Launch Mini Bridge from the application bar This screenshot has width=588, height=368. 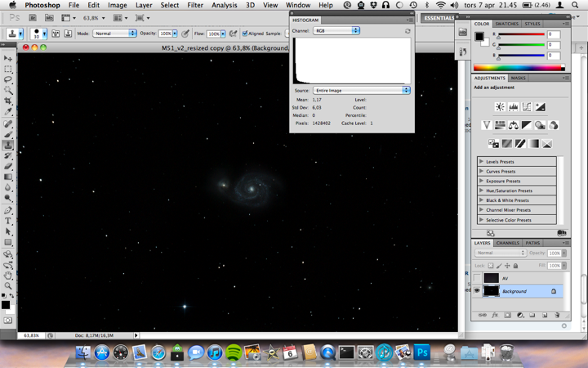click(49, 18)
